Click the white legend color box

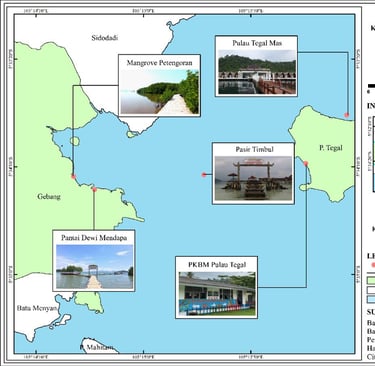pos(371,290)
